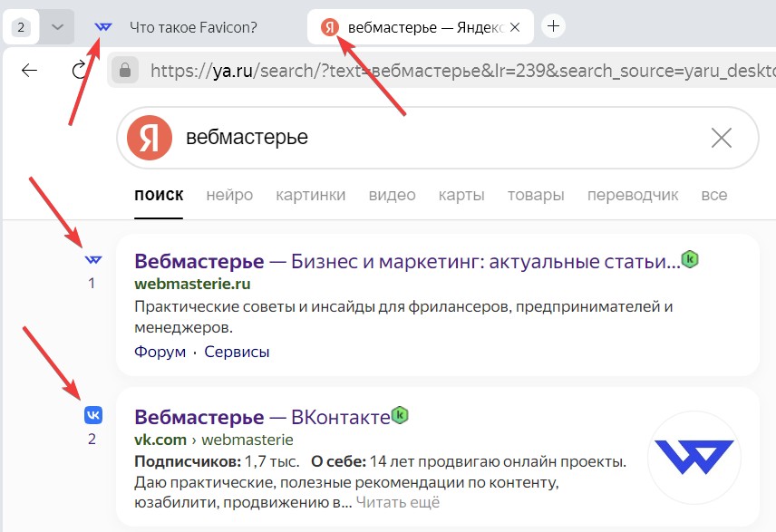Select the padlock icon in the address bar

point(123,69)
